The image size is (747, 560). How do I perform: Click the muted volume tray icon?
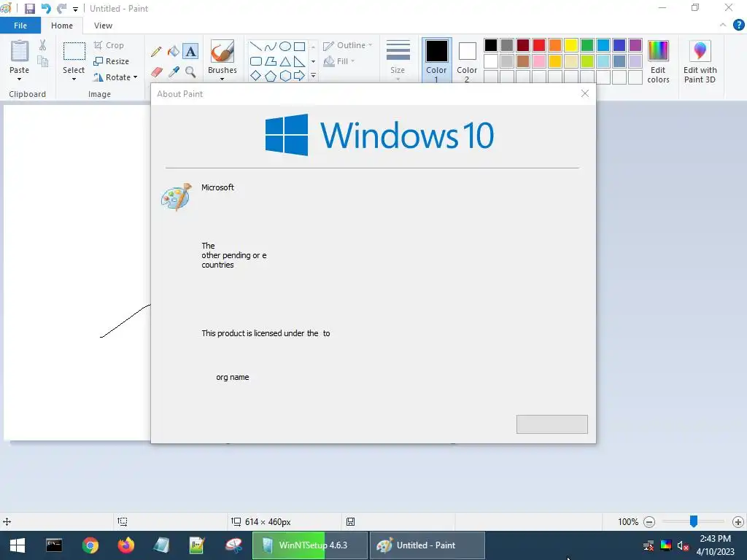683,545
